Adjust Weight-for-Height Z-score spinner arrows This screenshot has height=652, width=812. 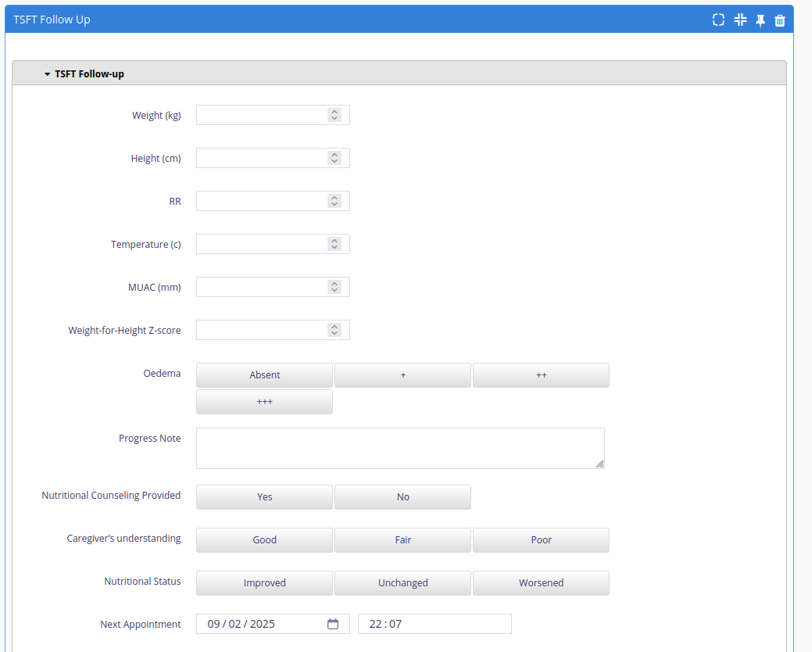[x=334, y=330]
